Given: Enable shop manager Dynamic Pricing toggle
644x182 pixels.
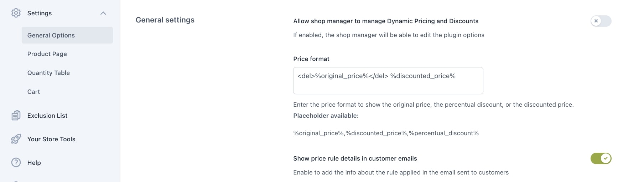Looking at the screenshot, I should pos(601,21).
